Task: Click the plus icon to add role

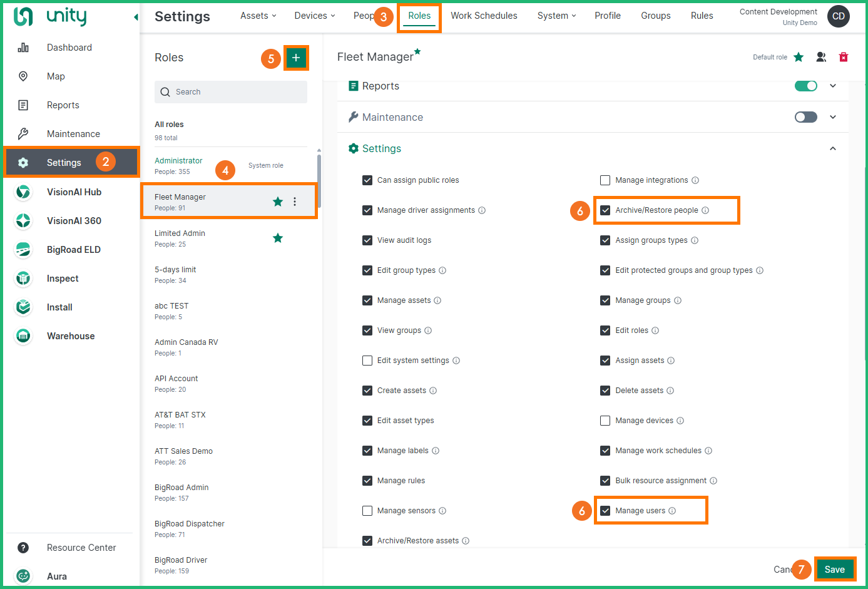Action: [x=296, y=58]
